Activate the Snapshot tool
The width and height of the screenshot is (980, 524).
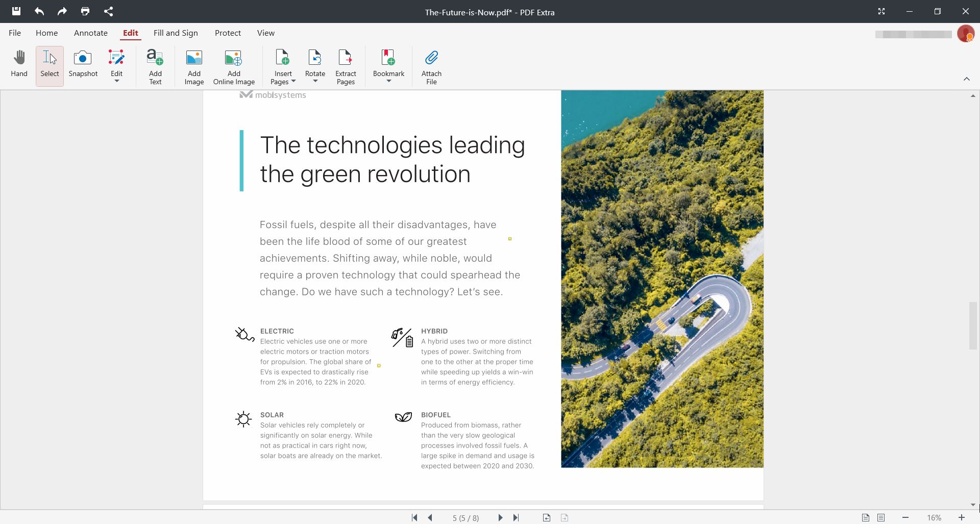[83, 65]
